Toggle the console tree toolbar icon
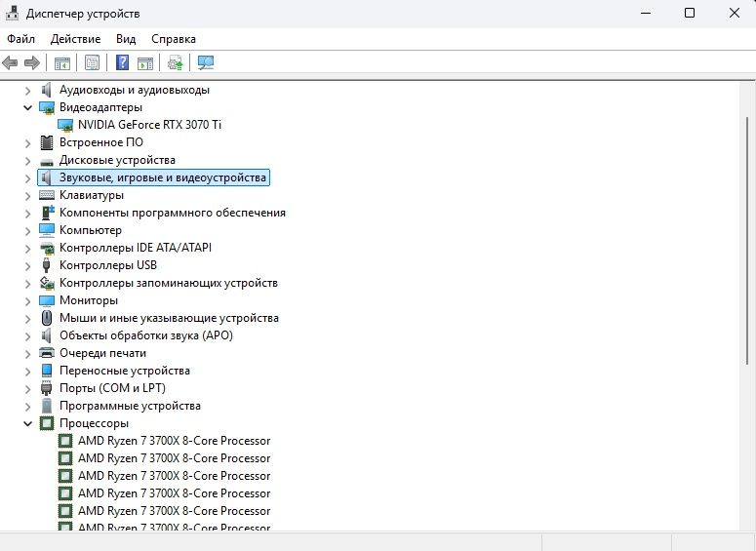Image resolution: width=756 pixels, height=551 pixels. pos(62,63)
